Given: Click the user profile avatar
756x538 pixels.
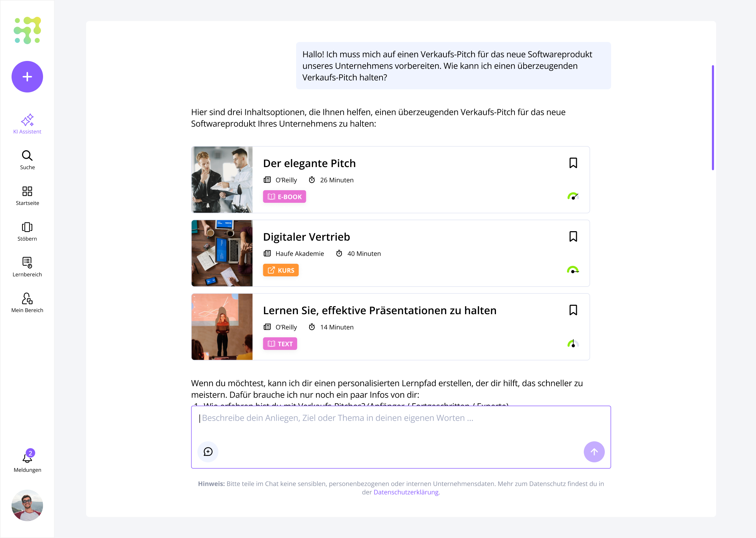Looking at the screenshot, I should pos(27,505).
